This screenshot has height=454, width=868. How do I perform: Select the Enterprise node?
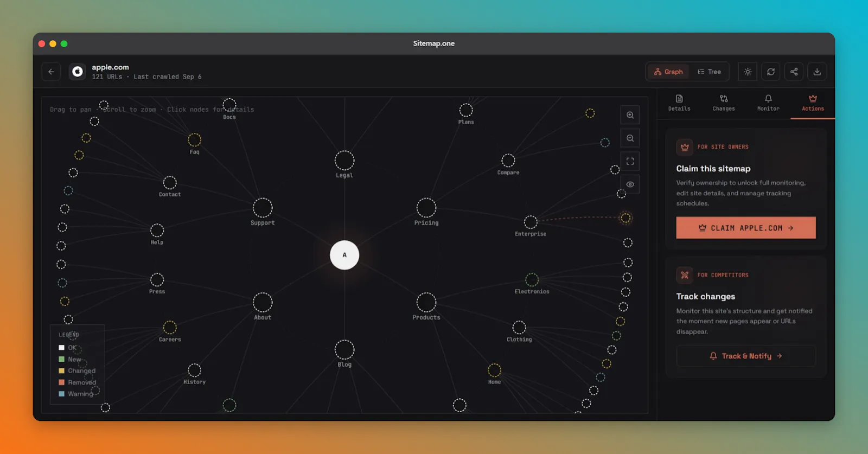tap(531, 222)
